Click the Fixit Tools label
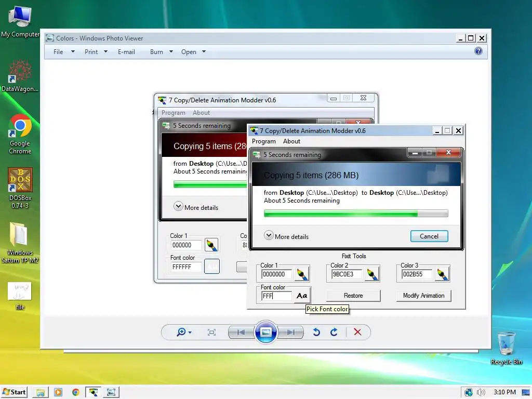The width and height of the screenshot is (532, 399). (353, 256)
